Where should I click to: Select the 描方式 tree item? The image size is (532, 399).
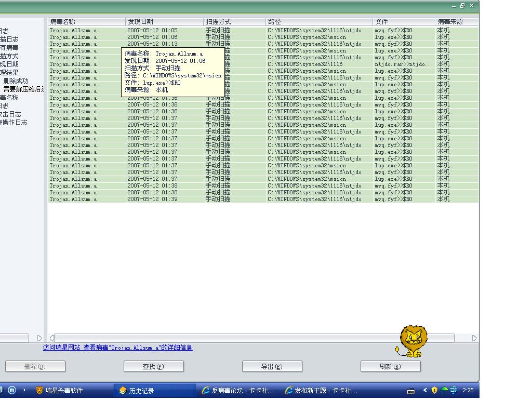point(9,56)
